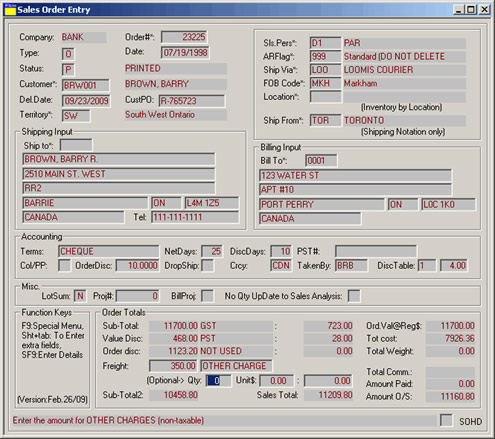Click the Freight amount field 350.00

click(173, 366)
